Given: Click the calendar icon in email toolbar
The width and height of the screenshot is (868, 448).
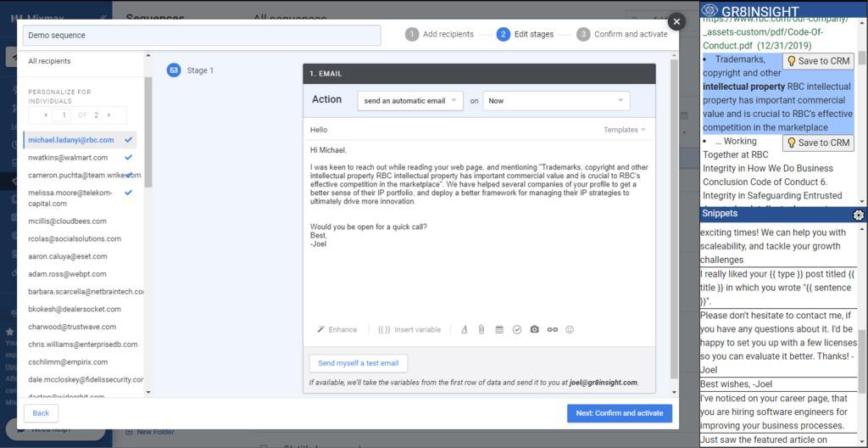Looking at the screenshot, I should [x=498, y=329].
